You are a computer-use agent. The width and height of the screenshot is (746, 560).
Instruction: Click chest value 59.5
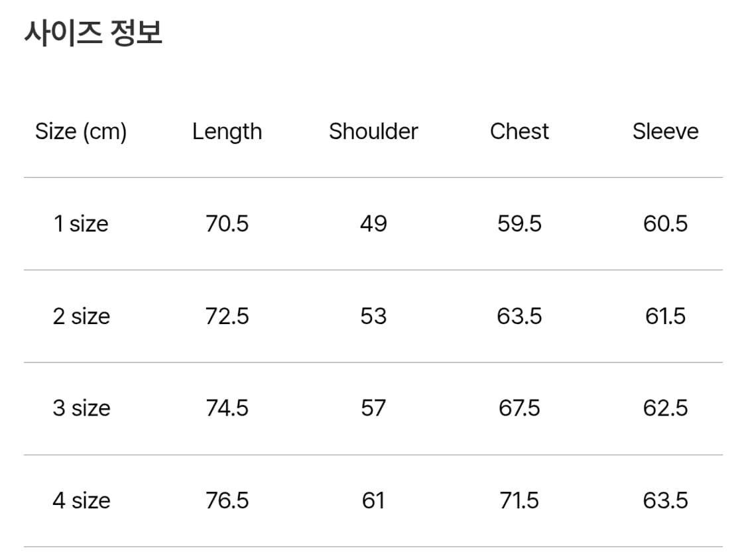click(x=519, y=224)
